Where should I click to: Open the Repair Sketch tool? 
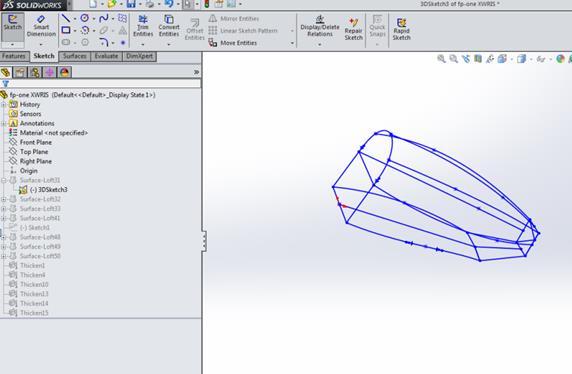pyautogui.click(x=353, y=29)
